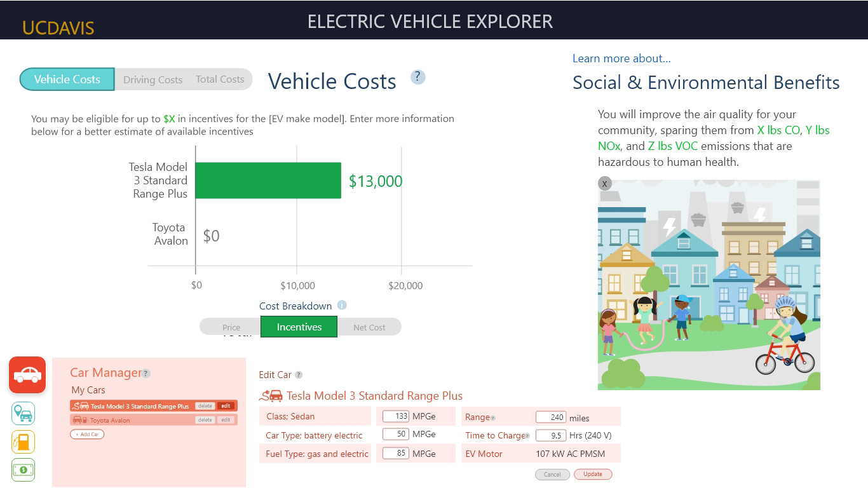Viewport: 868px width, 488px height.
Task: Click the 107 kW AC PMSM motor value
Action: pos(571,454)
